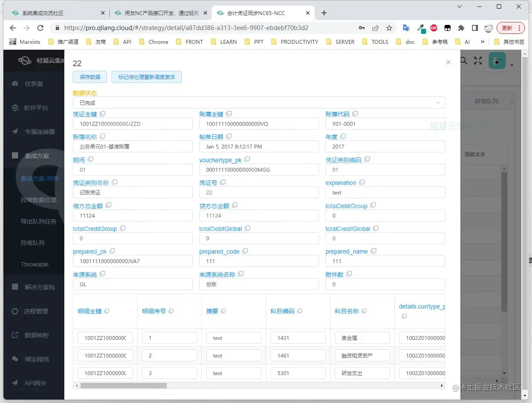Click 保存数据 button
The width and height of the screenshot is (532, 403).
click(x=90, y=77)
